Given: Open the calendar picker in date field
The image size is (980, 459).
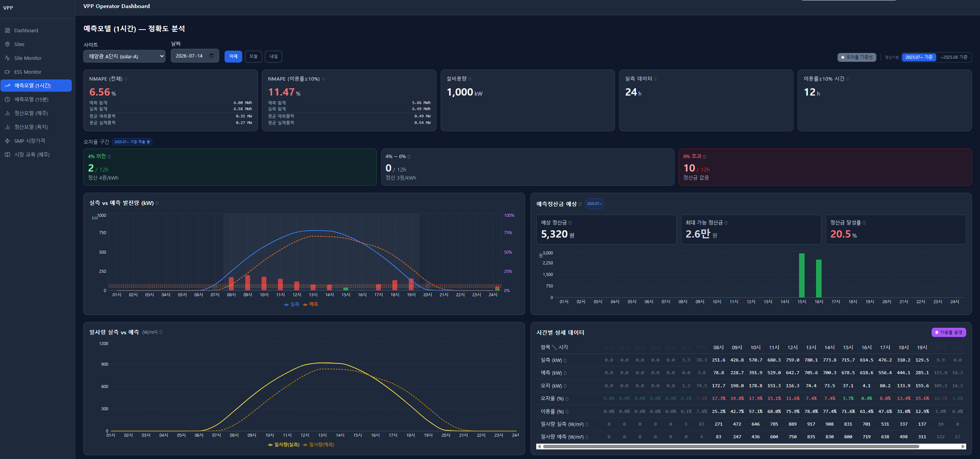Looking at the screenshot, I should tap(212, 56).
